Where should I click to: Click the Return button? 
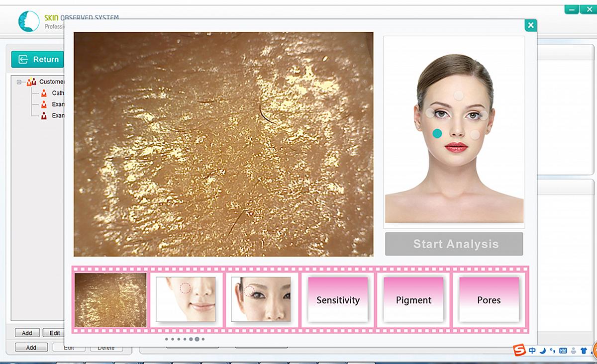pos(38,59)
